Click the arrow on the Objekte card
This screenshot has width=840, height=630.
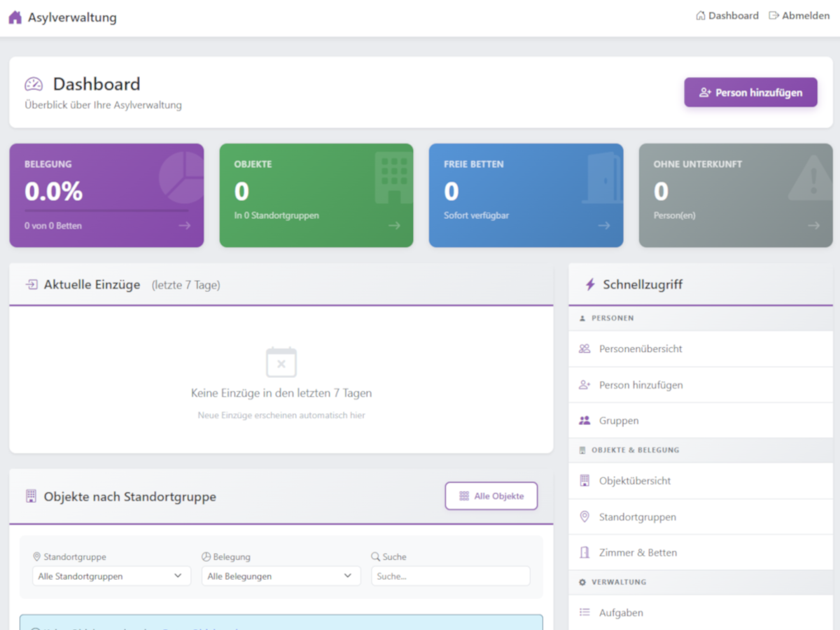click(394, 225)
